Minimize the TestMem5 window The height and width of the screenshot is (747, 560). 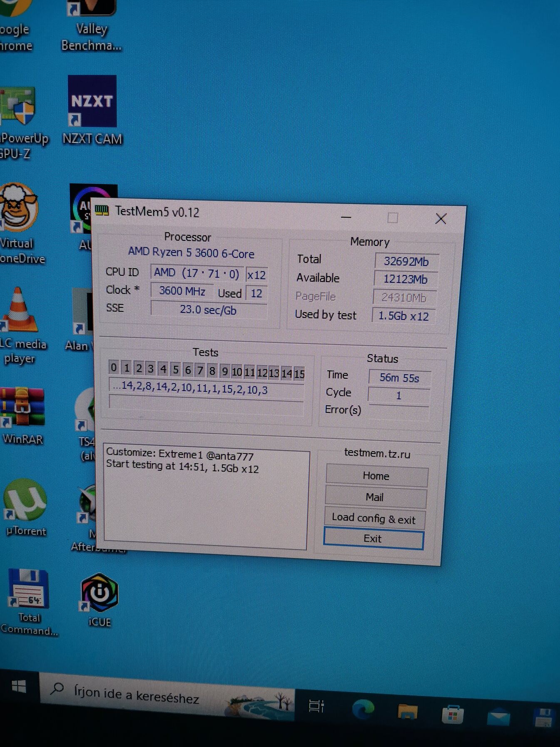coord(346,217)
